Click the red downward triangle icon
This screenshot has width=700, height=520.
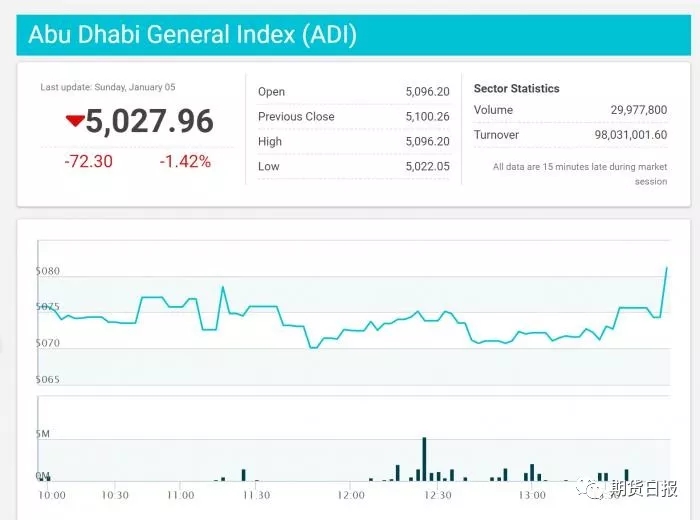tap(75, 121)
